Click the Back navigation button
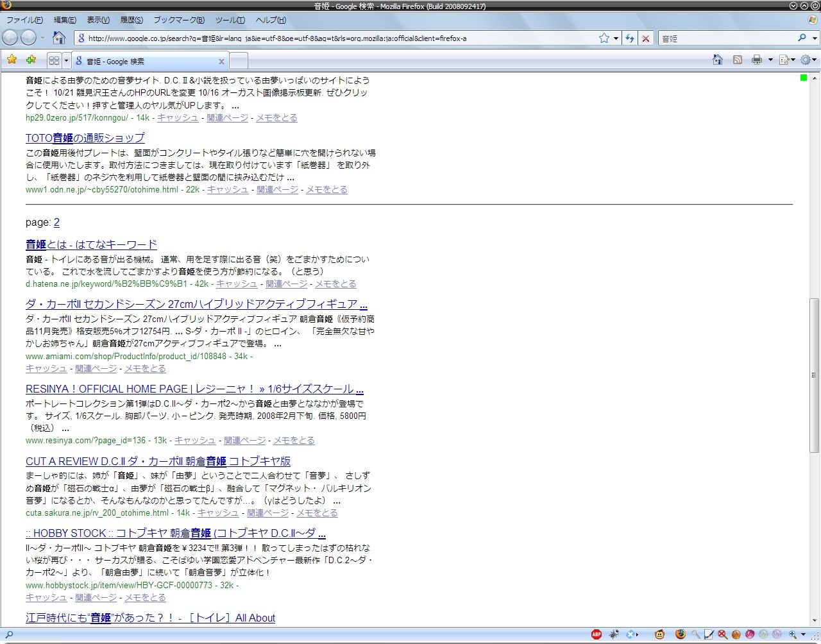The height and width of the screenshot is (644, 821). click(x=10, y=38)
